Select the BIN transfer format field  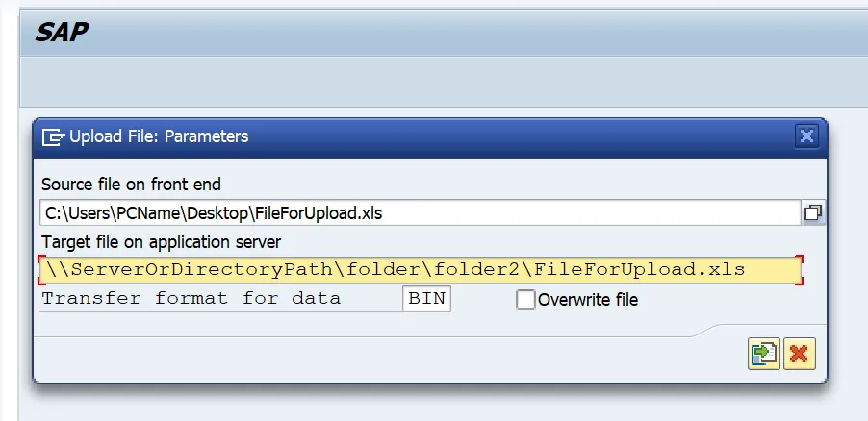(x=426, y=299)
